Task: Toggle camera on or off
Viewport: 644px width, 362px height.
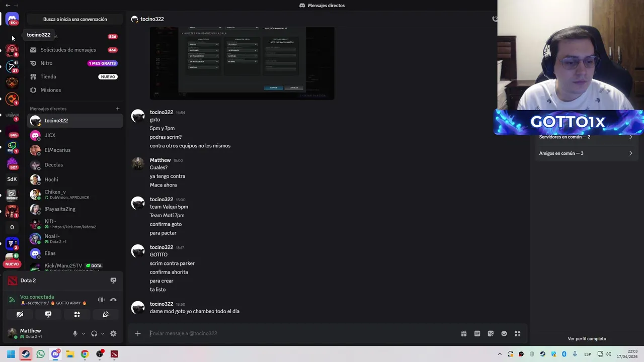Action: tap(20, 314)
